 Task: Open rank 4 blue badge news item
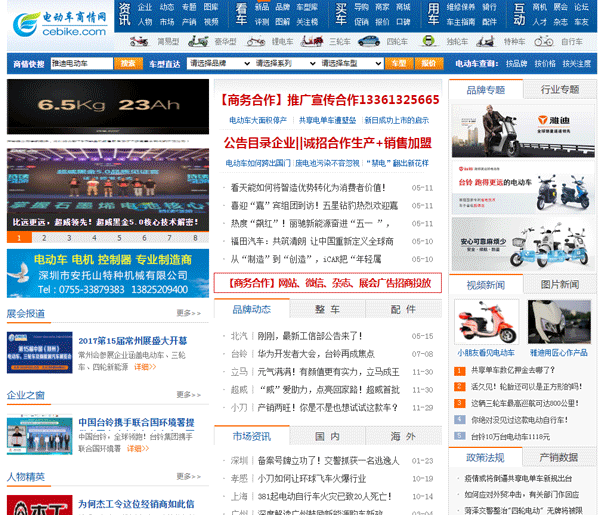coord(460,420)
